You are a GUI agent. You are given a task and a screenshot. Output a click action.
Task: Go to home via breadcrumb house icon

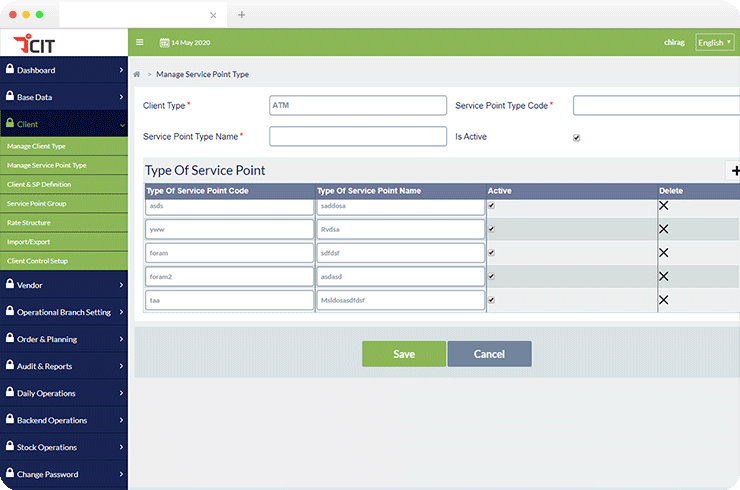[x=137, y=74]
